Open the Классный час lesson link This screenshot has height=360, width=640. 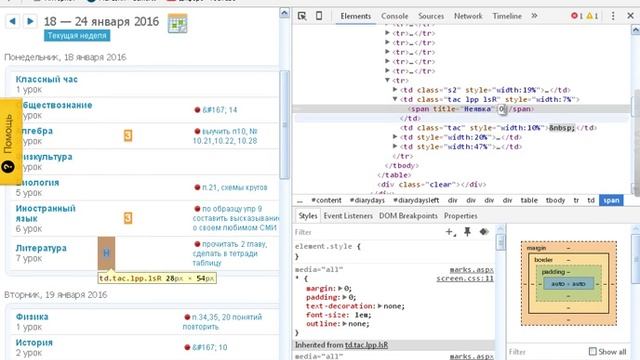47,79
